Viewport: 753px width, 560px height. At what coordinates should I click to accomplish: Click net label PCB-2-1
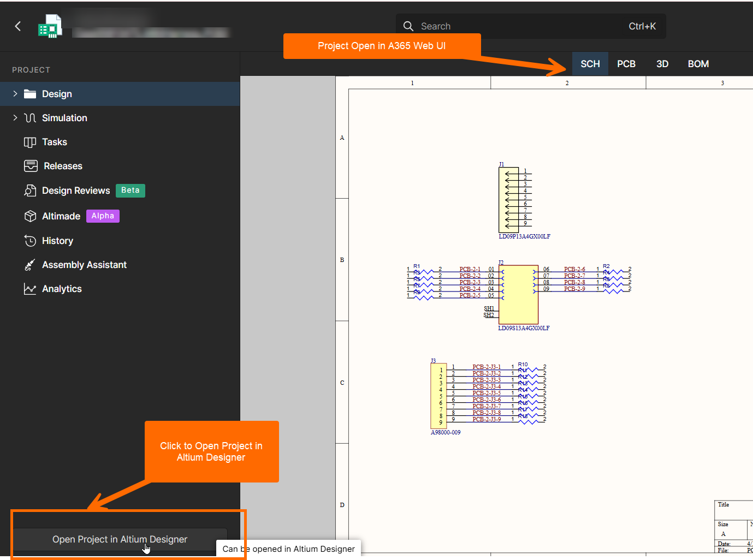coord(470,269)
